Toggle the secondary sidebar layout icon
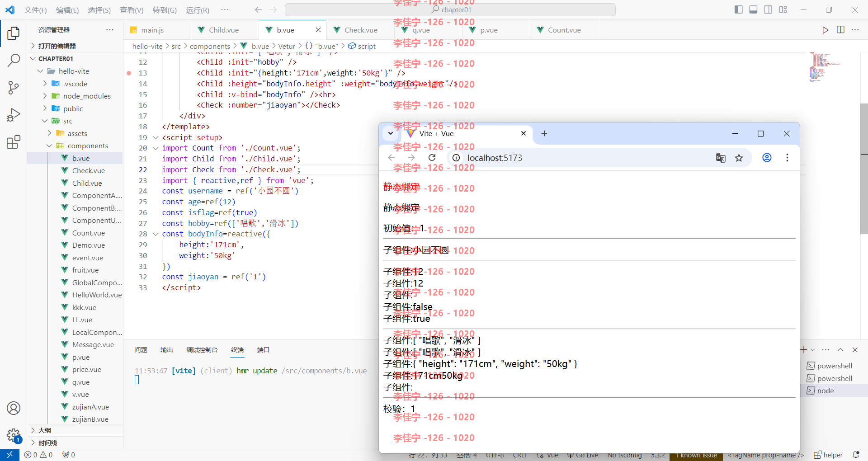Image resolution: width=868 pixels, height=461 pixels. pos(768,9)
